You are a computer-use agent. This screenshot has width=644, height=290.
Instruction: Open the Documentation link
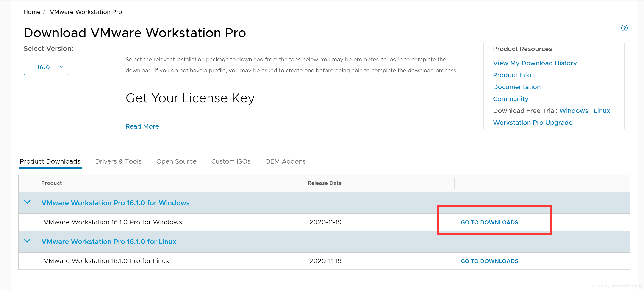516,87
